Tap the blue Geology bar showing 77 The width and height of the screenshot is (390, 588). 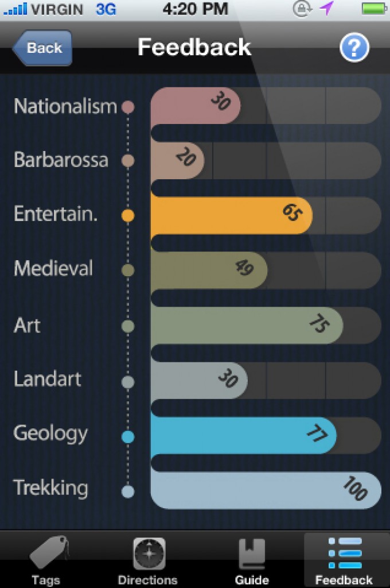click(242, 435)
